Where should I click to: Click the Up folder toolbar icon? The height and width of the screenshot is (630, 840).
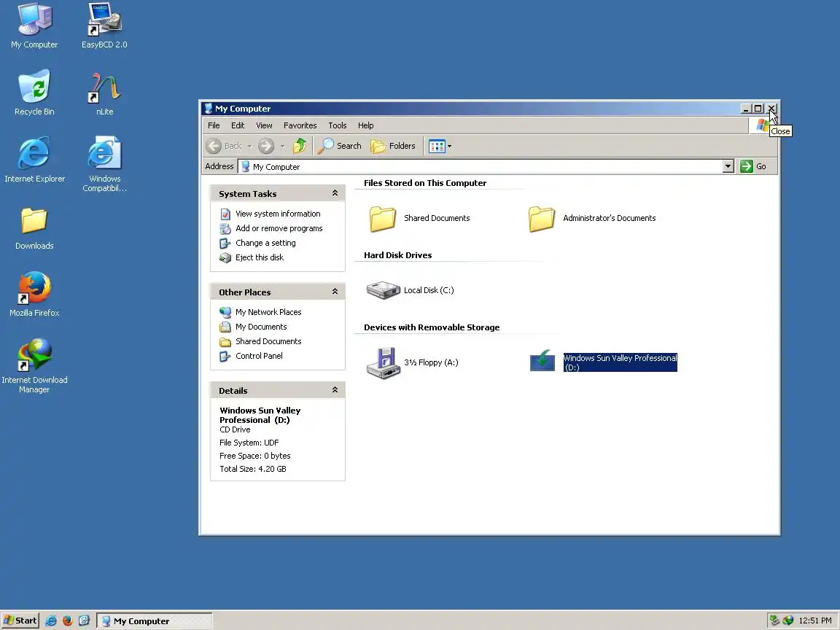pos(300,146)
